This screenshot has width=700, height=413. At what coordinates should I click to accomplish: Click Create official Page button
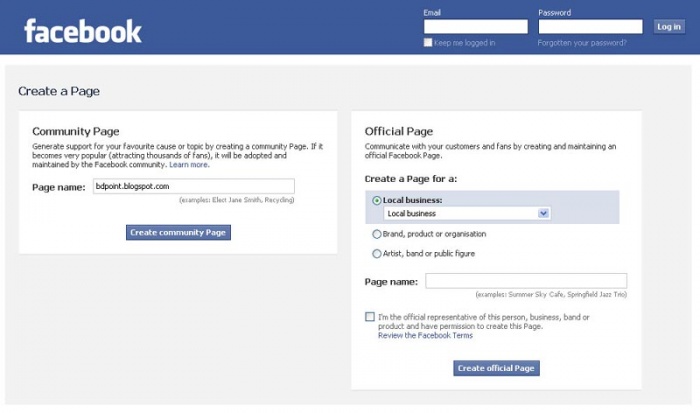point(496,368)
